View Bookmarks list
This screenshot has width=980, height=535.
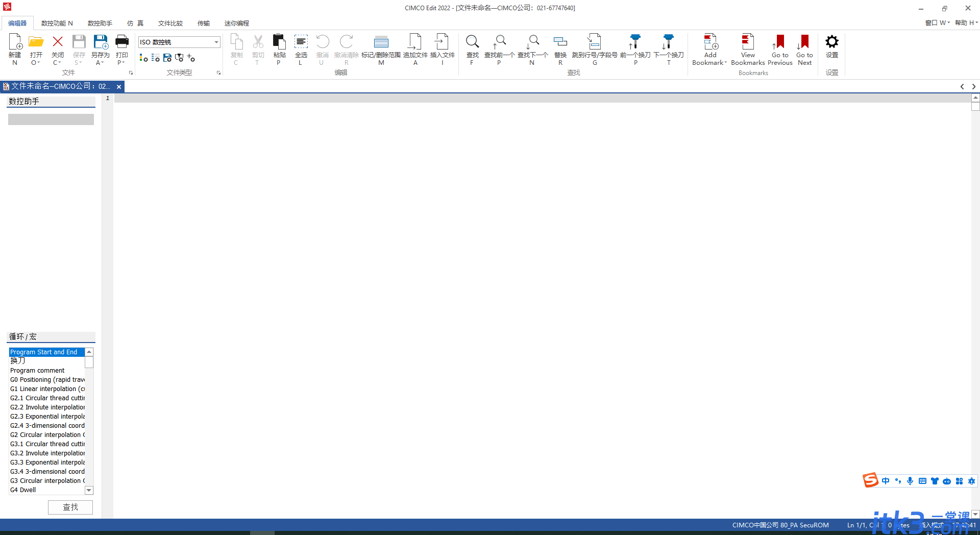[748, 49]
